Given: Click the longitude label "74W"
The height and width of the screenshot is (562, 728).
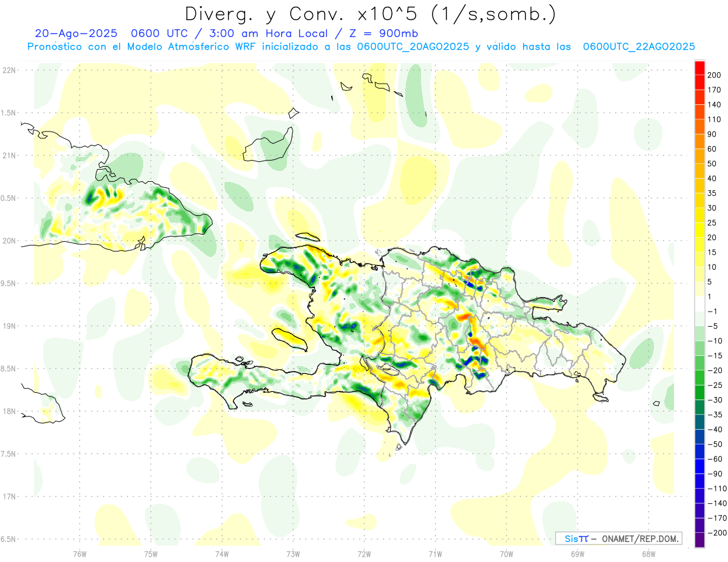Looking at the screenshot, I should [x=222, y=554].
